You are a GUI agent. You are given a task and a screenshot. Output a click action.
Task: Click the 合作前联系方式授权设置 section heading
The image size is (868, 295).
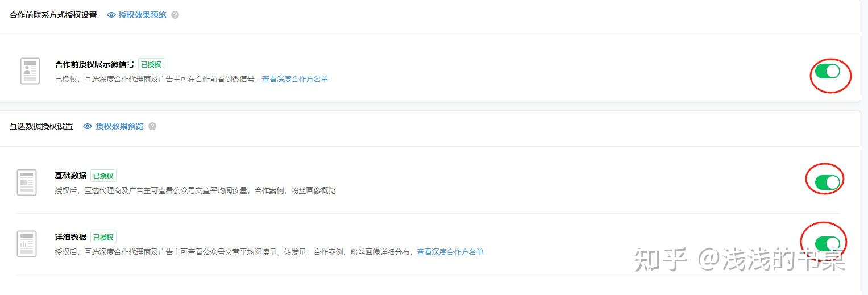pos(53,15)
